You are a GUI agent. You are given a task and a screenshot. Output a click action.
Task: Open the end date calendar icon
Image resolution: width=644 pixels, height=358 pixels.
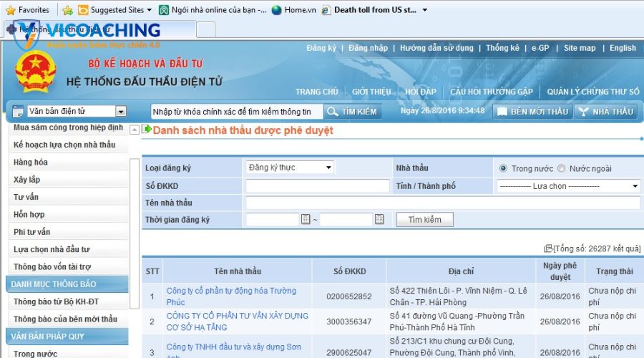(x=379, y=219)
